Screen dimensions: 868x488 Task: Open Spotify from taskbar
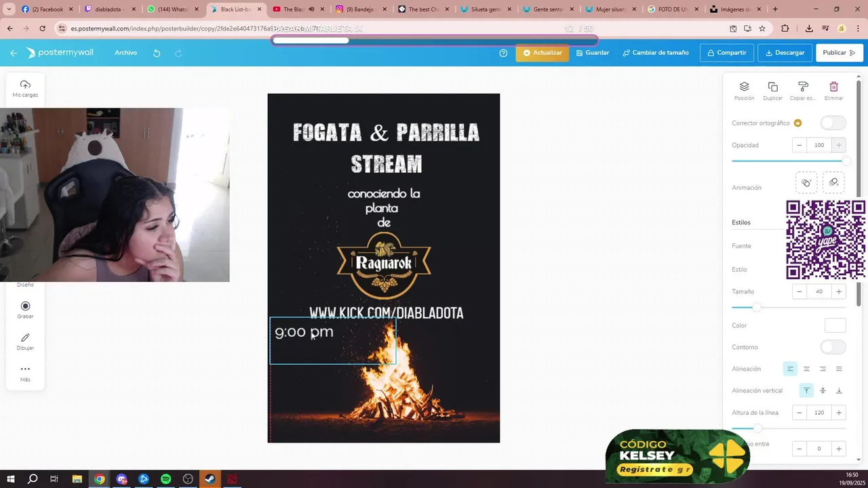[165, 479]
